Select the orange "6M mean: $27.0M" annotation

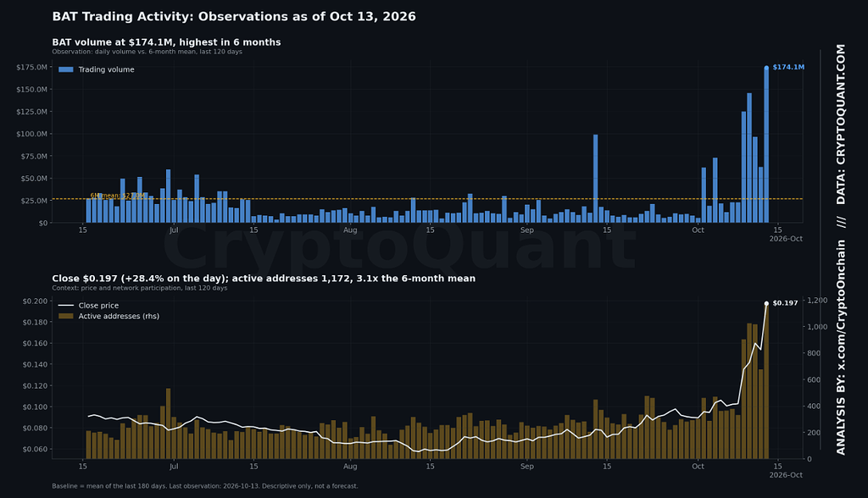point(117,196)
